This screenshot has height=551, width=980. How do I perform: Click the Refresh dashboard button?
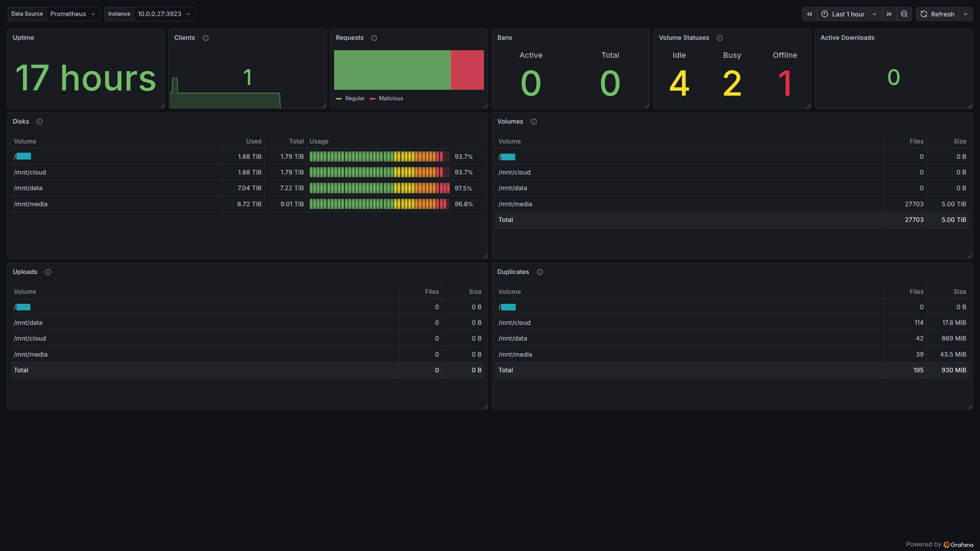point(937,14)
